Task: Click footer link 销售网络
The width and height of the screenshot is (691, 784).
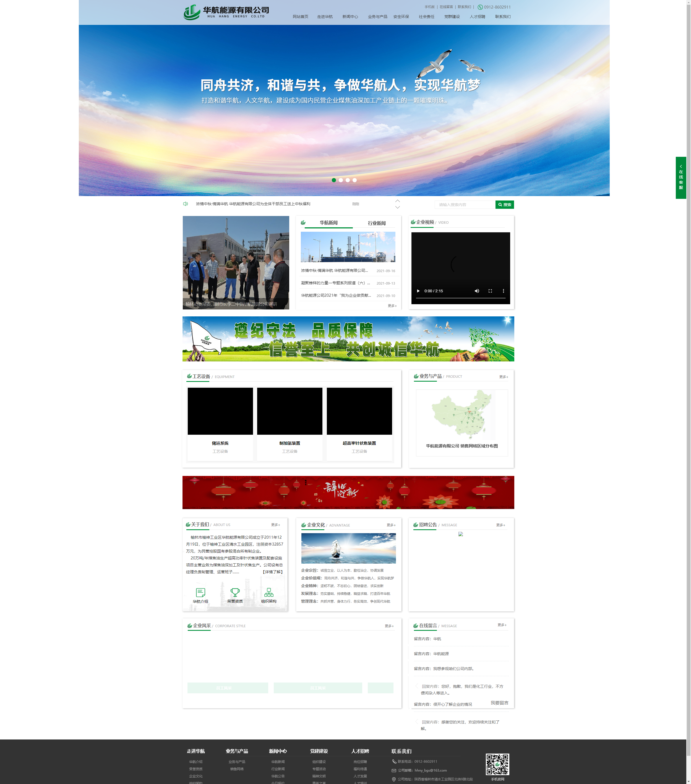Action: coord(237,769)
